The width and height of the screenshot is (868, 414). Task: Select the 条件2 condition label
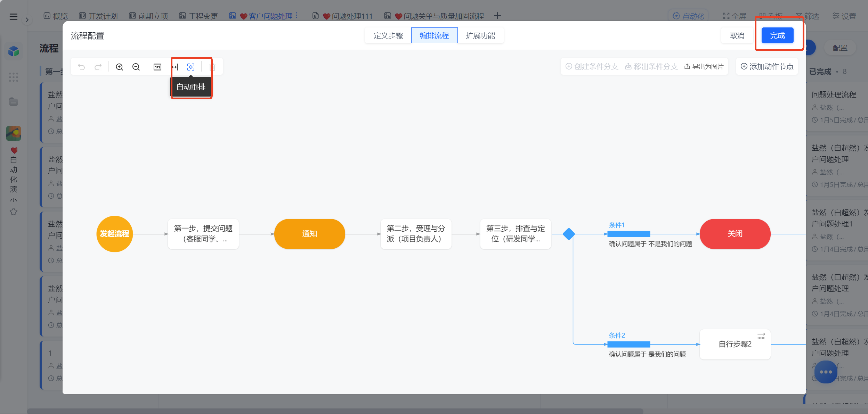(x=617, y=335)
